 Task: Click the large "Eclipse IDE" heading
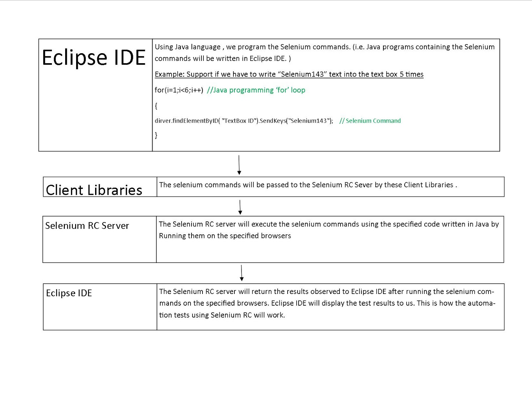click(94, 58)
